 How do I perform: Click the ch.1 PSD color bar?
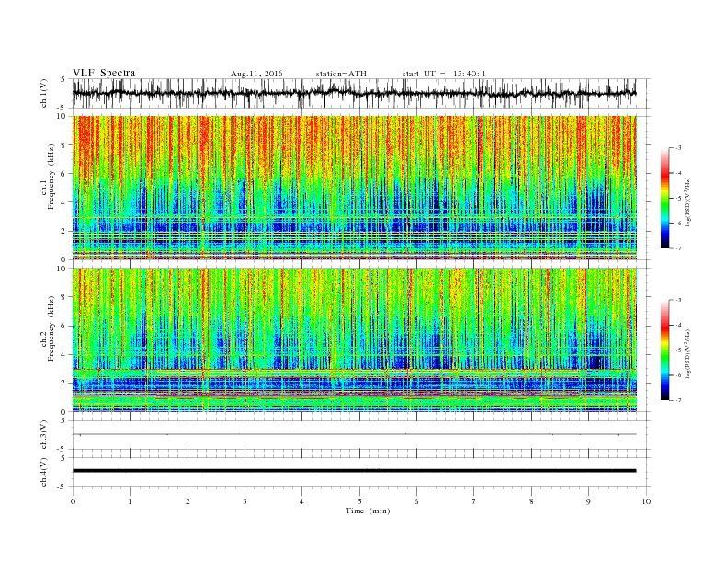665,198
